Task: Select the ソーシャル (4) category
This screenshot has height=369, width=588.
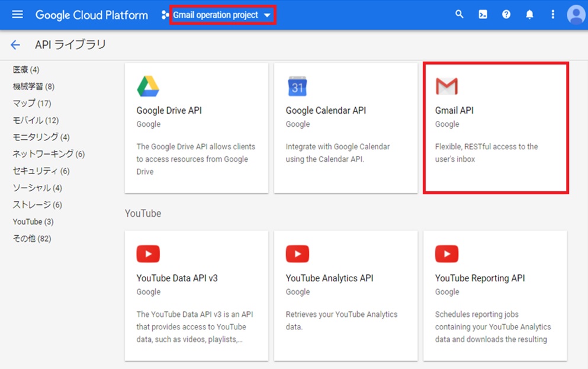Action: 37,188
